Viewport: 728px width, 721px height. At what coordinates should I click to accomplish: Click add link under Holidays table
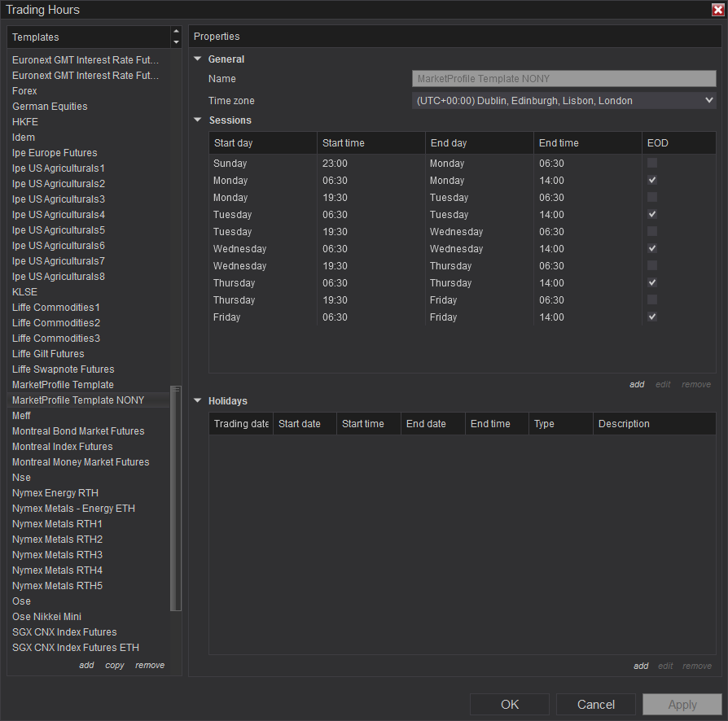[x=641, y=666]
